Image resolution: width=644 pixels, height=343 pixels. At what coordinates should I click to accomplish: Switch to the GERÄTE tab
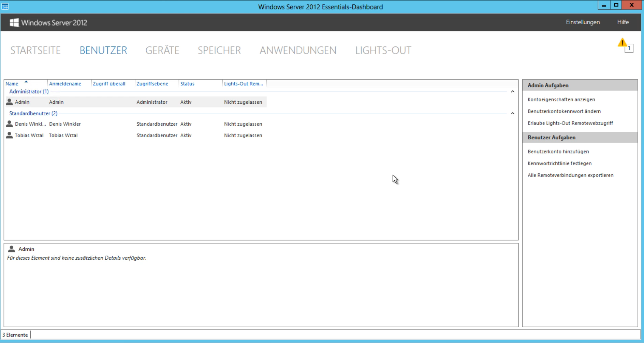[x=162, y=51]
